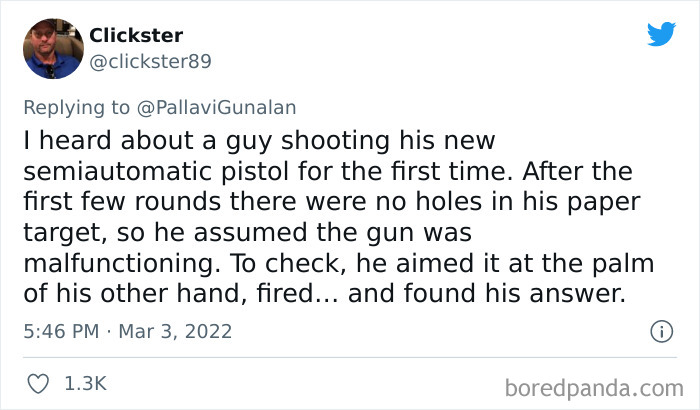View the 1.3K likes count
Viewport: 700px width, 410px height.
(87, 383)
